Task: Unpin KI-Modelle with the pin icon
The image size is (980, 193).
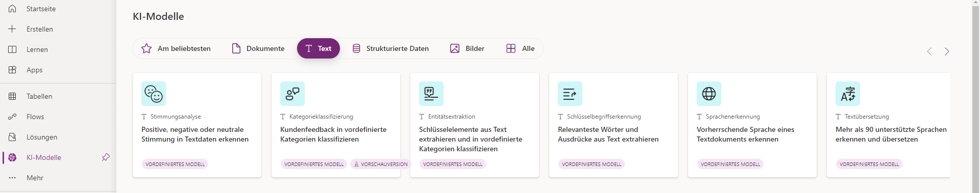Action: 106,157
